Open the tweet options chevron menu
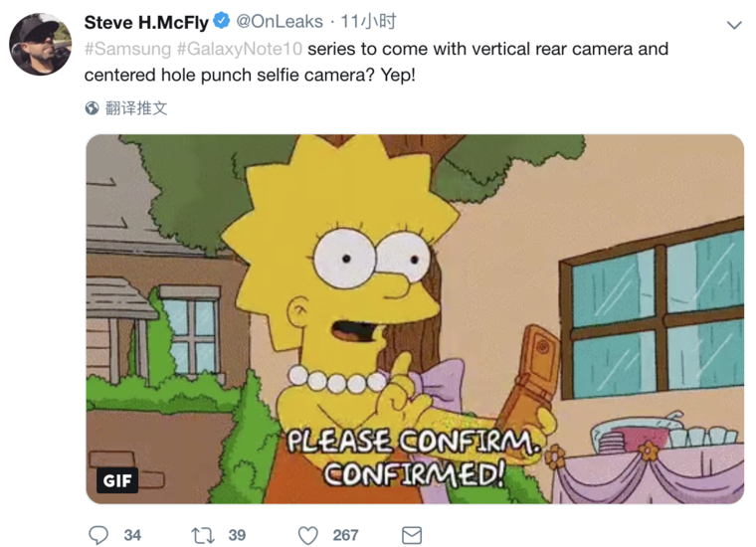This screenshot has height=547, width=756. pyautogui.click(x=734, y=25)
